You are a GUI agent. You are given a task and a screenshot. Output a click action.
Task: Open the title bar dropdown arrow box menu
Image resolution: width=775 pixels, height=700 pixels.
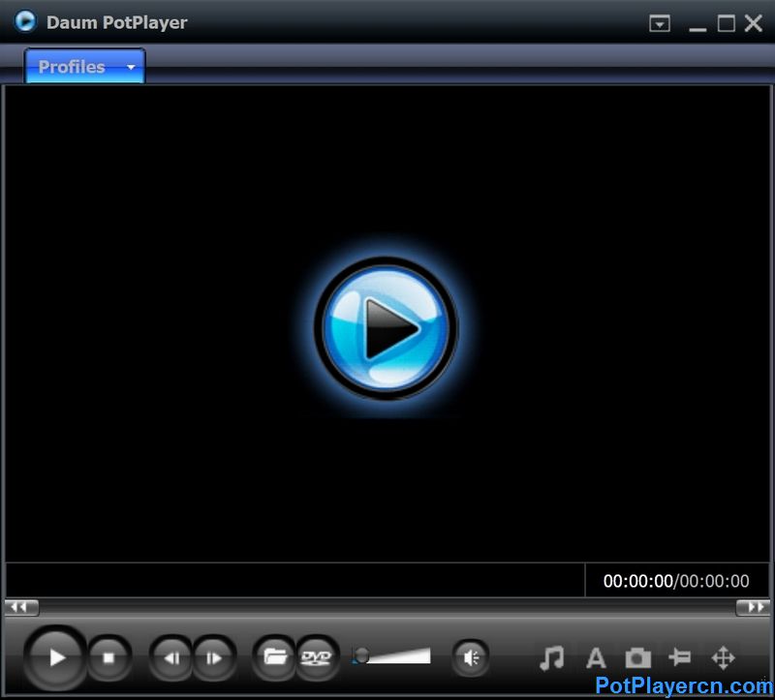click(x=660, y=23)
